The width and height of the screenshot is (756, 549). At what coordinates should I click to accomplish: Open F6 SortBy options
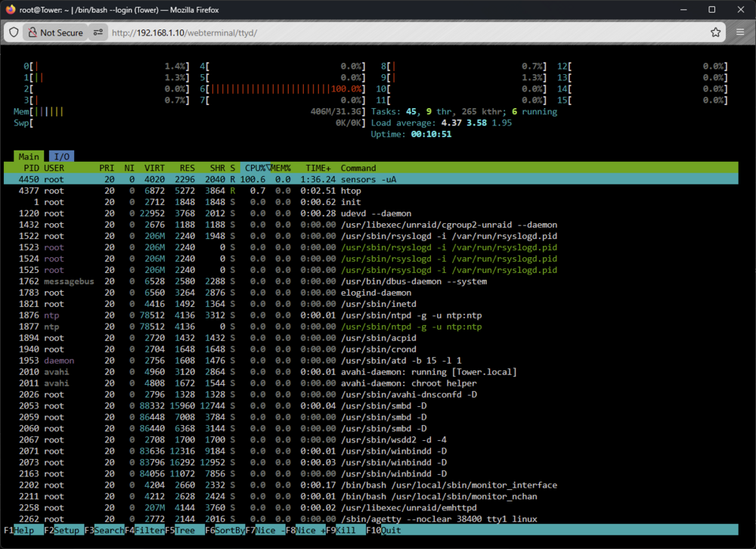225,530
